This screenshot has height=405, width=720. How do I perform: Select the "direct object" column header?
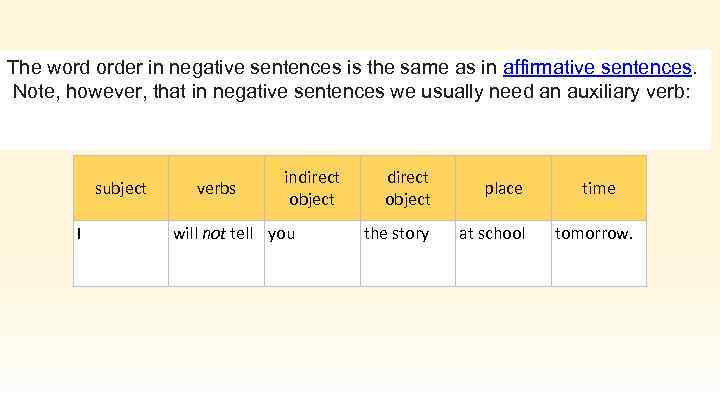click(x=407, y=188)
